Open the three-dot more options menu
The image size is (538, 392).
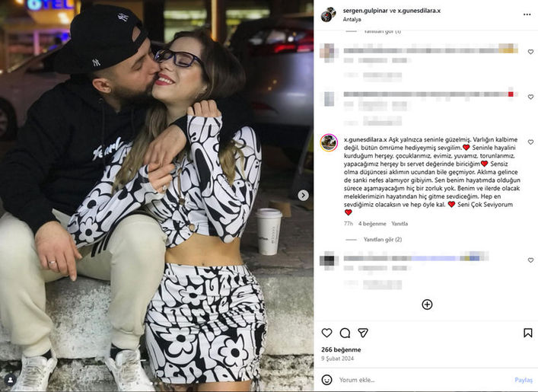point(527,14)
